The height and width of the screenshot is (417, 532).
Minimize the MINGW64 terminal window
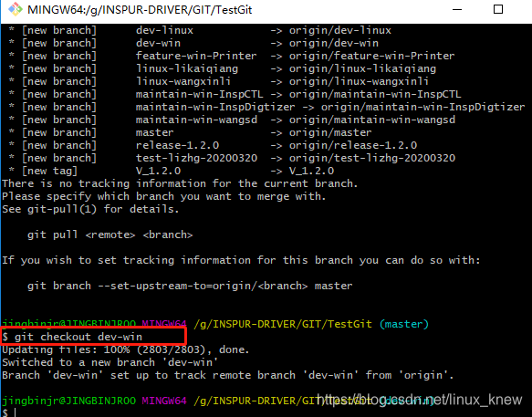coord(457,9)
